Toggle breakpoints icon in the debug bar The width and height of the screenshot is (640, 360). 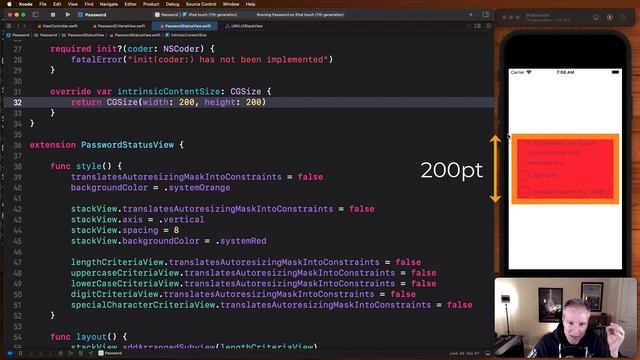click(x=10, y=353)
